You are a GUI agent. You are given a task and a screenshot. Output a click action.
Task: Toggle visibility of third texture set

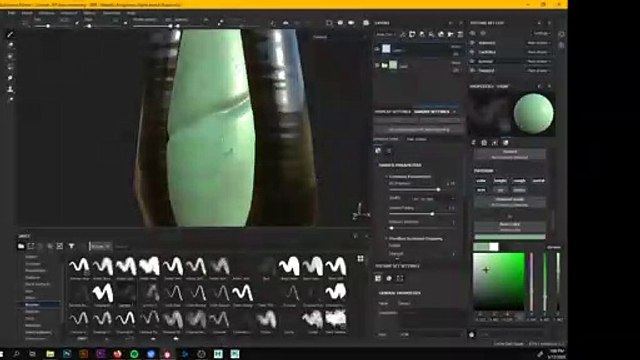[473, 61]
